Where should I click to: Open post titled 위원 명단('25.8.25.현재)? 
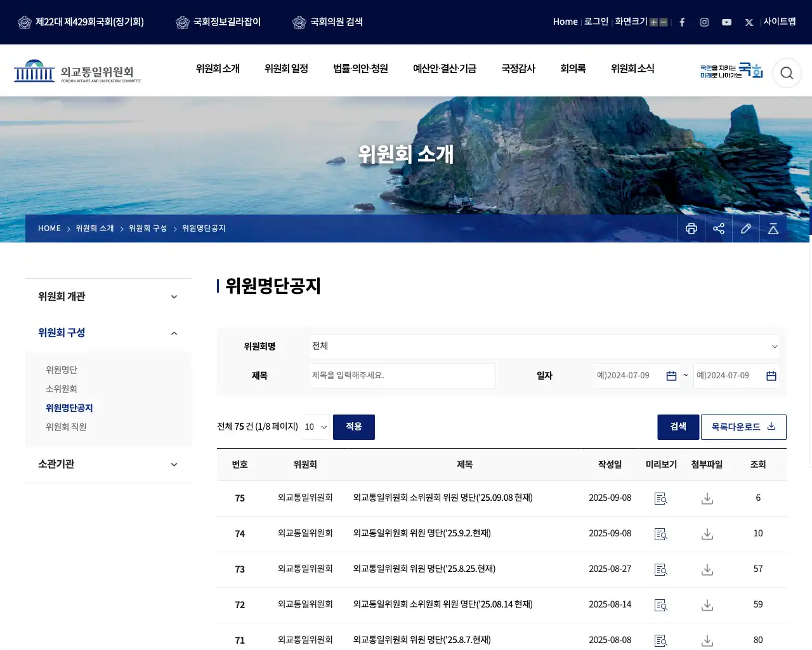point(424,569)
